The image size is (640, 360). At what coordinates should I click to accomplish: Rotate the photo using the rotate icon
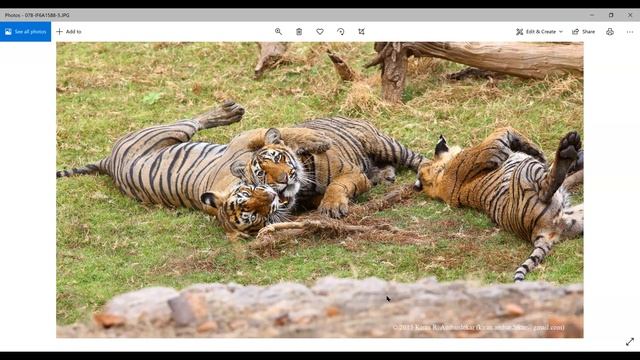(x=341, y=31)
